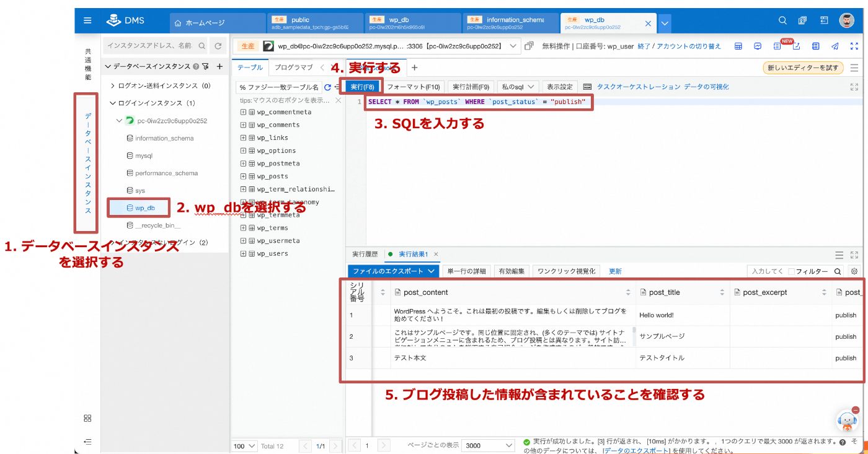Click the stacked windows icon in header
The image size is (868, 454).
803,20
